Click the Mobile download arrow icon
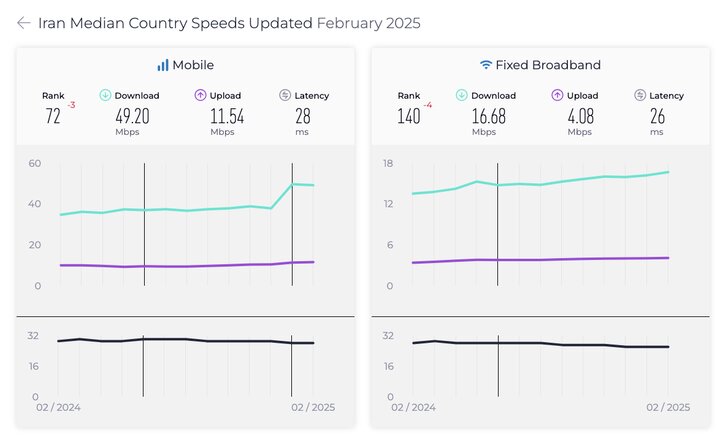The width and height of the screenshot is (720, 439). click(105, 96)
